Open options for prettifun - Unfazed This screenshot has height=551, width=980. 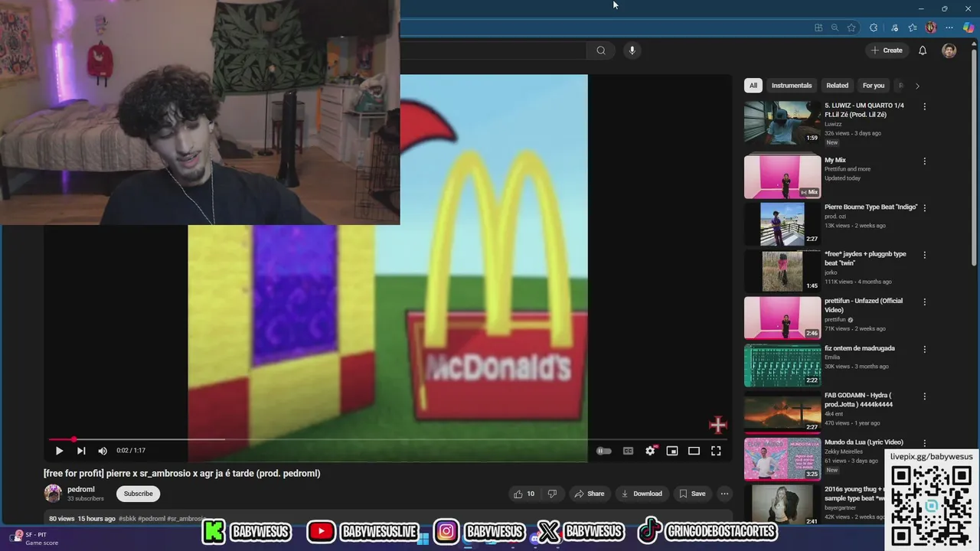click(x=925, y=302)
